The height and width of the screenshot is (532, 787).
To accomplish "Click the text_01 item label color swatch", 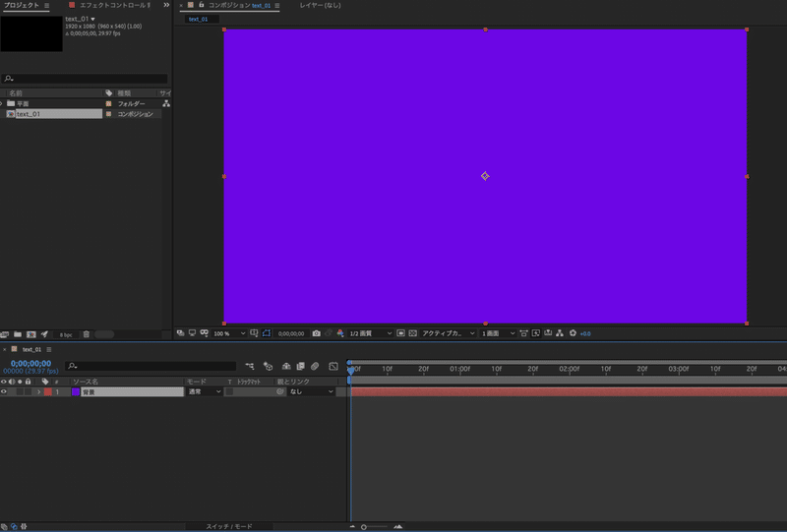I will tap(108, 114).
